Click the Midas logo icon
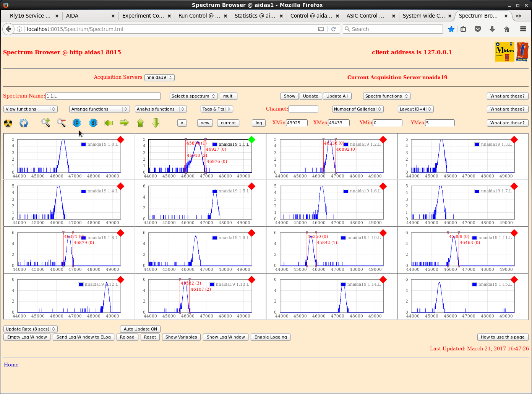This screenshot has height=394, width=532. pyautogui.click(x=504, y=52)
